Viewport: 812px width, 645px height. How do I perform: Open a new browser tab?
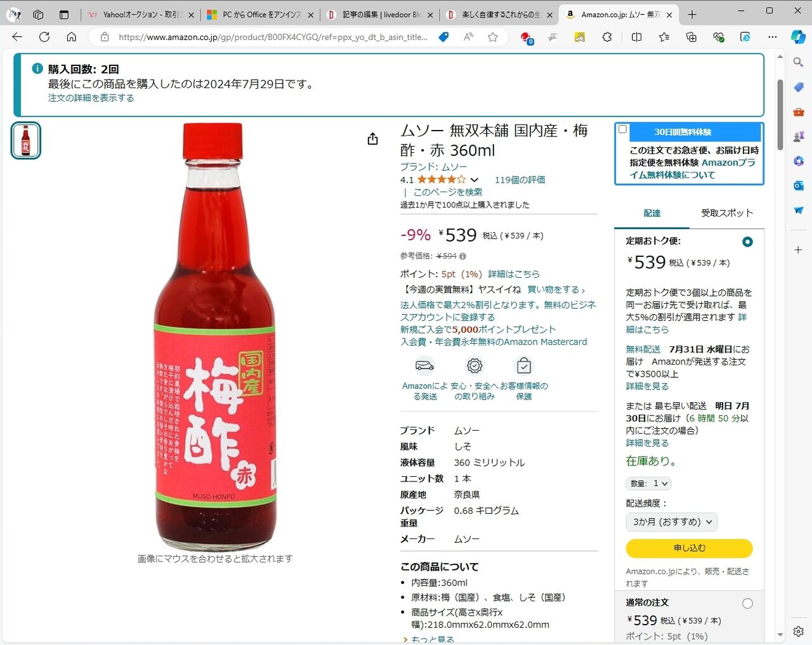tap(692, 14)
